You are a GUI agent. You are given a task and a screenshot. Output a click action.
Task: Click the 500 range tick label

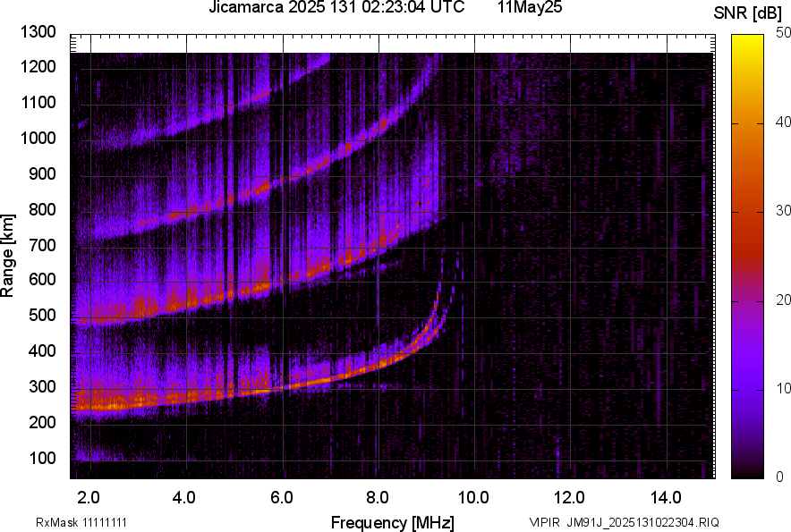[42, 315]
